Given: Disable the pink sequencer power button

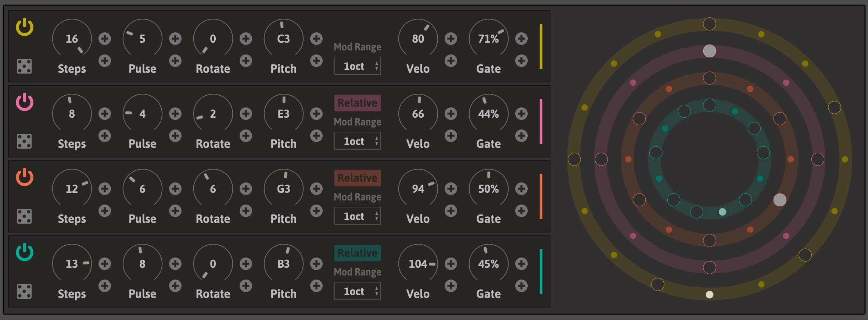Looking at the screenshot, I should pyautogui.click(x=25, y=102).
